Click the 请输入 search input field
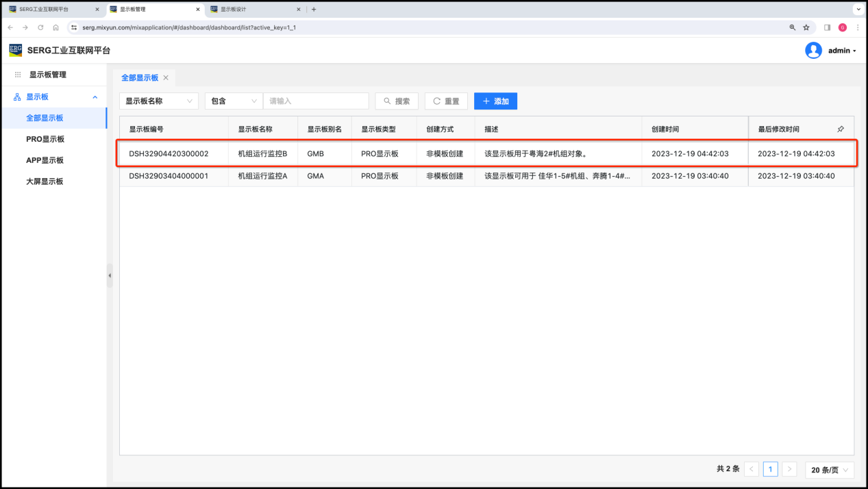Image resolution: width=868 pixels, height=489 pixels. (316, 101)
